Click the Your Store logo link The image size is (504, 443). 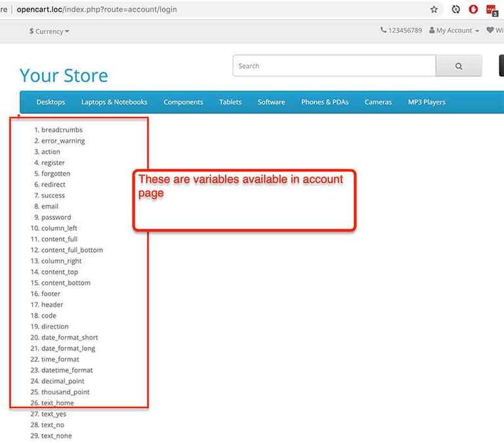coord(64,75)
